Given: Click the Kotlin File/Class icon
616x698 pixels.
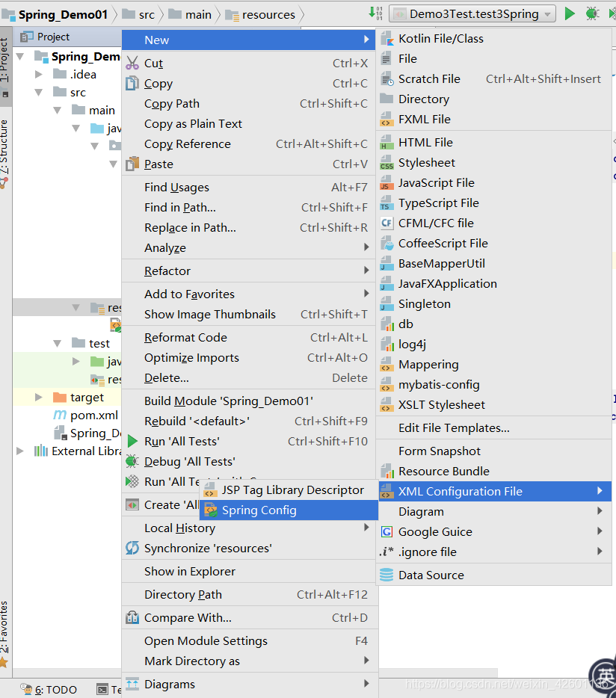Looking at the screenshot, I should pos(387,39).
